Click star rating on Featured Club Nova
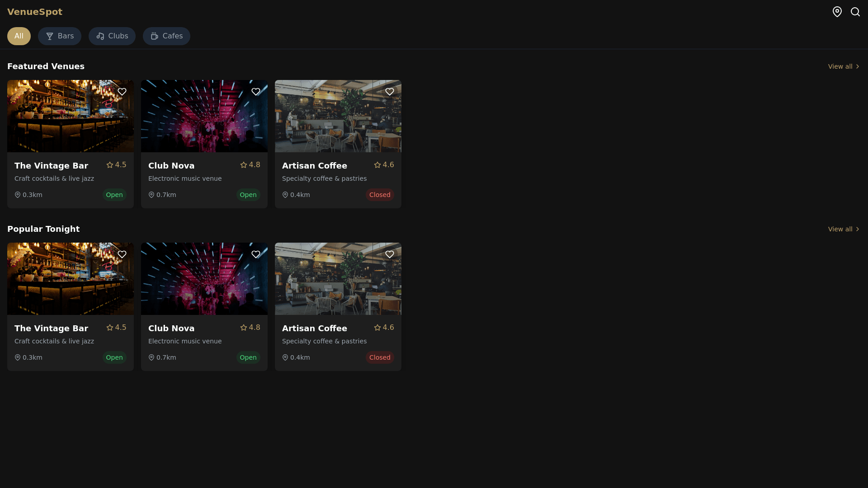The width and height of the screenshot is (868, 488). [x=250, y=165]
